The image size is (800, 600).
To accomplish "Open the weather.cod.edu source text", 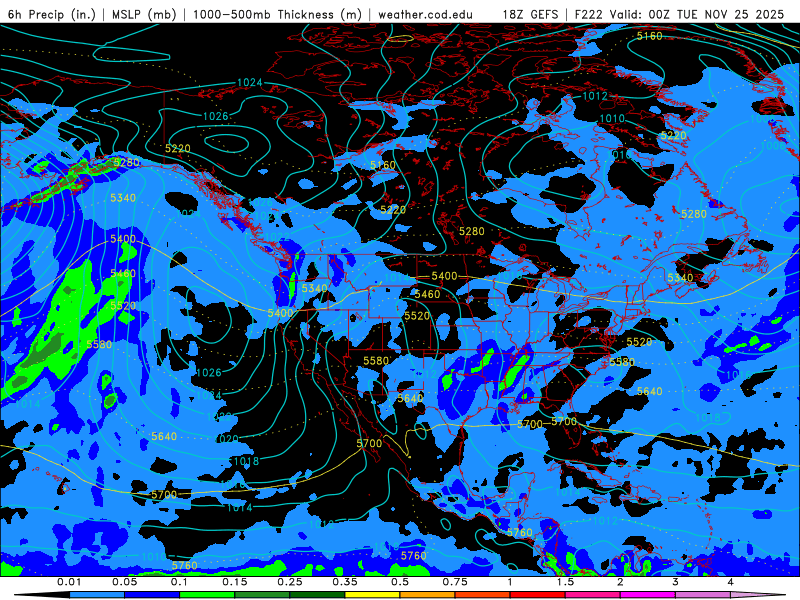I will tap(425, 14).
